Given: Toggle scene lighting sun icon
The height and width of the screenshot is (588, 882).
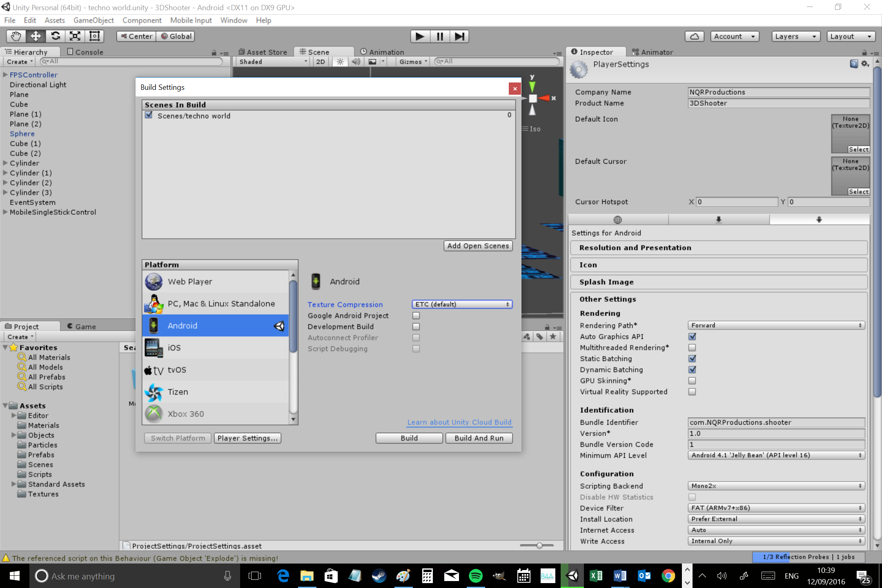Looking at the screenshot, I should [x=340, y=62].
